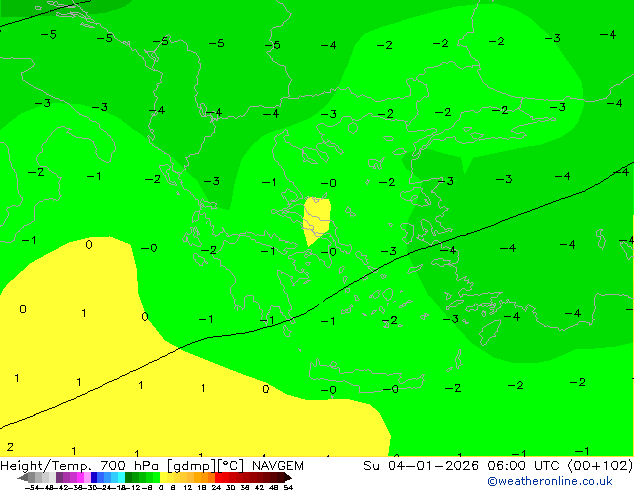Image resolution: width=634 pixels, height=490 pixels.
Task: Click the 'Su 04-01-2026' date text
Action: pos(421,466)
